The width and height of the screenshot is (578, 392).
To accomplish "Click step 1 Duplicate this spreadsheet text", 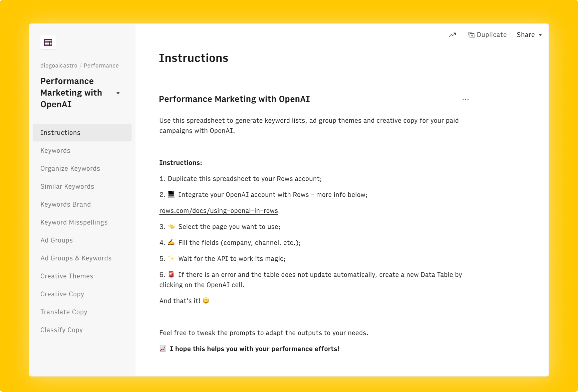I will point(241,179).
